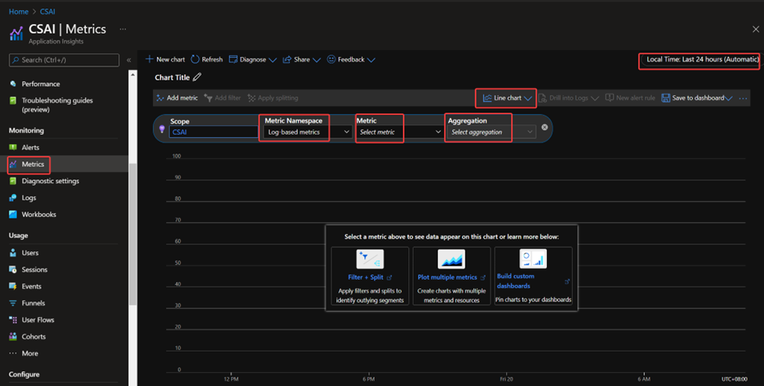Click the UTC+08:00 timezone label
This screenshot has height=386, width=764.
tap(734, 379)
